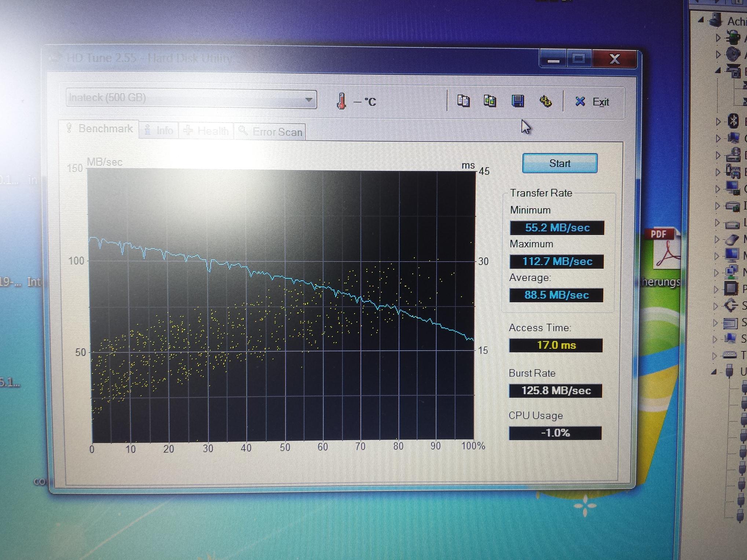Expand the monitor node in the device tree
The height and width of the screenshot is (560, 747).
(x=717, y=256)
